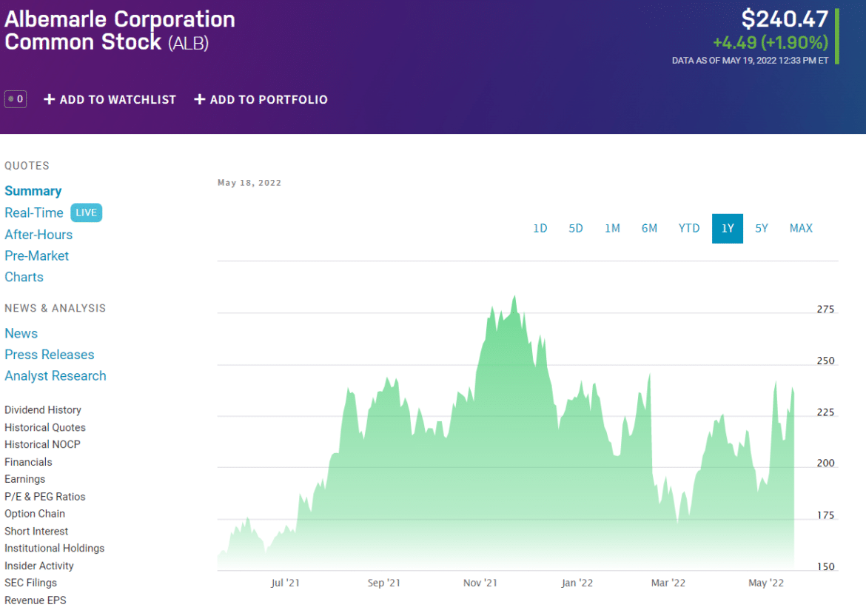Open Institutional Holdings

[55, 549]
